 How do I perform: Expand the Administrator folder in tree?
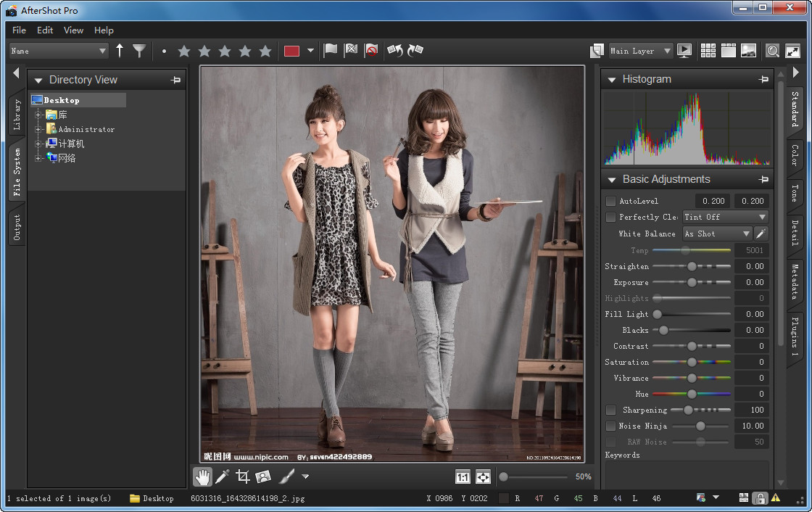38,129
